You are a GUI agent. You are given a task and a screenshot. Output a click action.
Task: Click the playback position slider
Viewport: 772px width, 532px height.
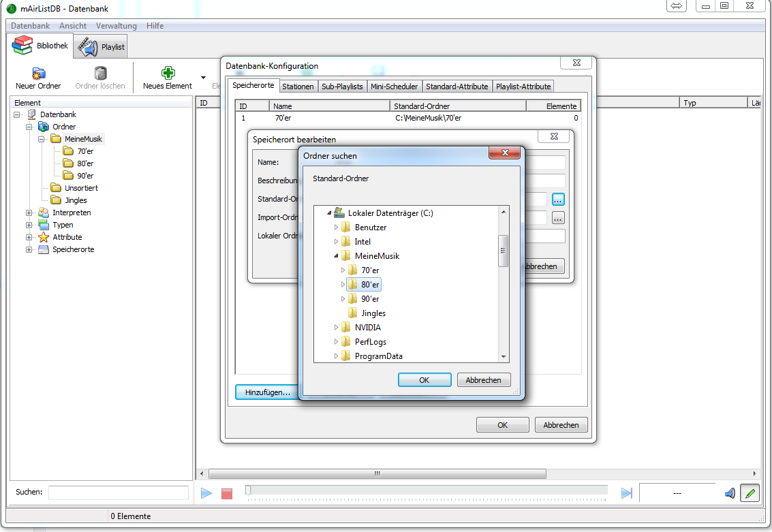[x=426, y=490]
